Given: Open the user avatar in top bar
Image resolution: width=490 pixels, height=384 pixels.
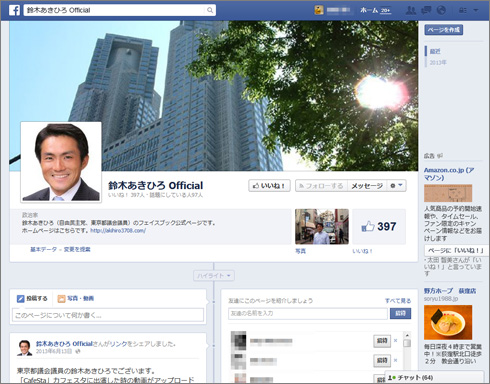Looking at the screenshot, I should 319,10.
